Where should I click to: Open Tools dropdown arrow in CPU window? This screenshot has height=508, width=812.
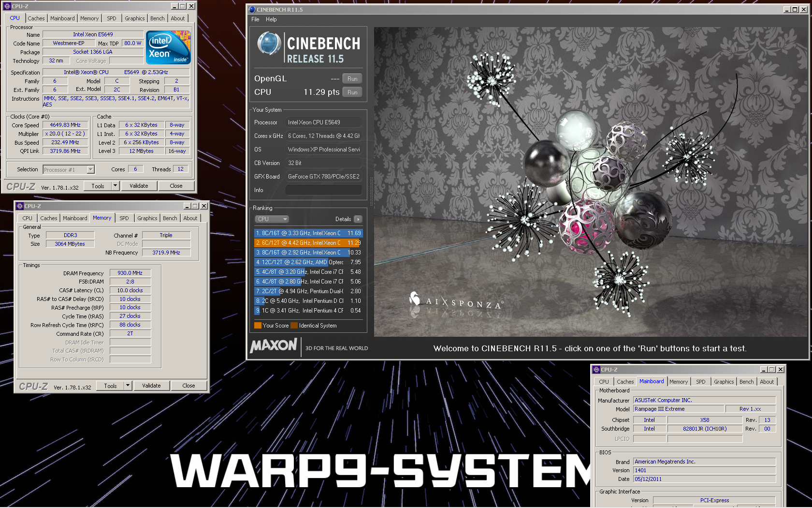click(x=115, y=186)
